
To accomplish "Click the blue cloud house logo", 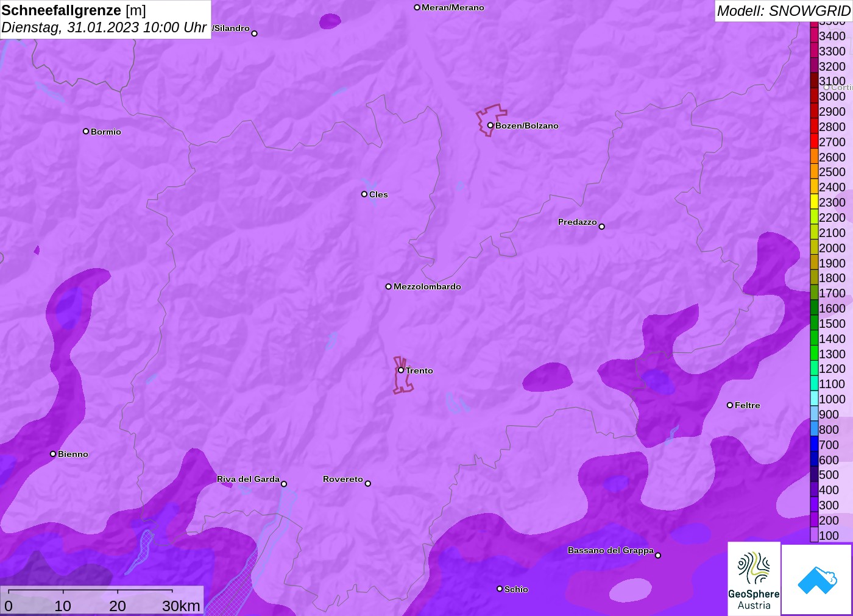I will click(817, 579).
